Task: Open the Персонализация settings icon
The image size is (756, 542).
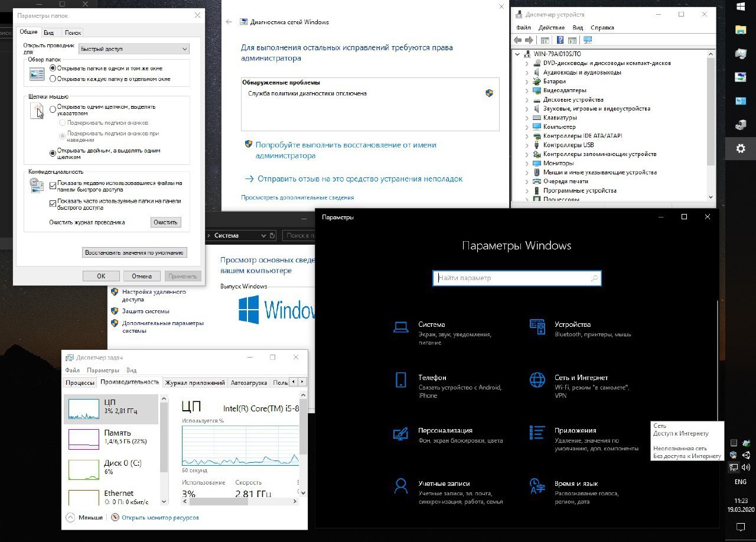Action: (401, 433)
